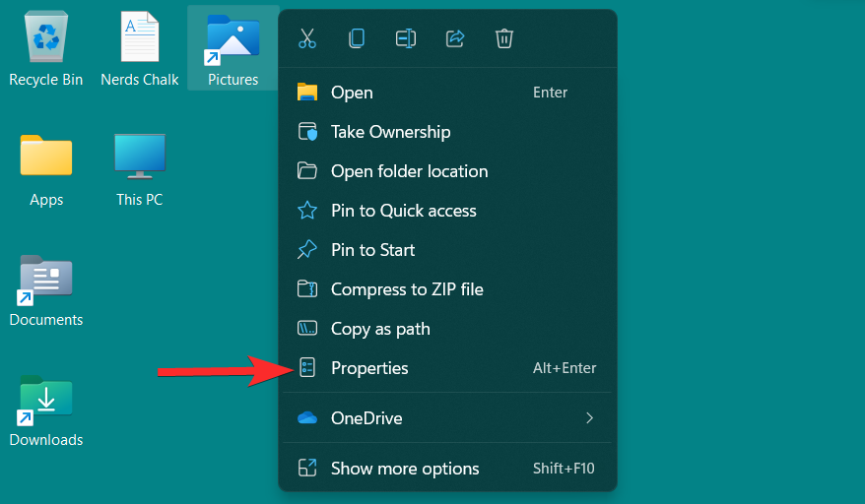The height and width of the screenshot is (504, 865).
Task: Click the 'Recycle Bin' label text
Action: coord(45,80)
